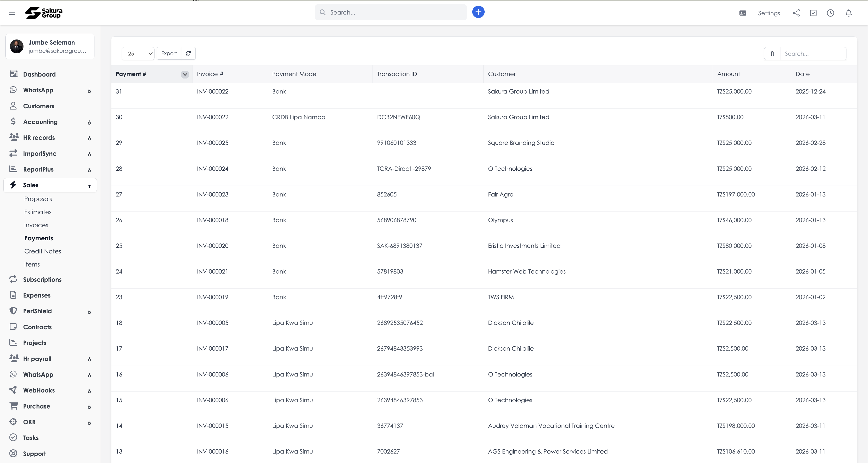Open customer Hamster Web Technologies
This screenshot has height=463, width=868.
[527, 272]
